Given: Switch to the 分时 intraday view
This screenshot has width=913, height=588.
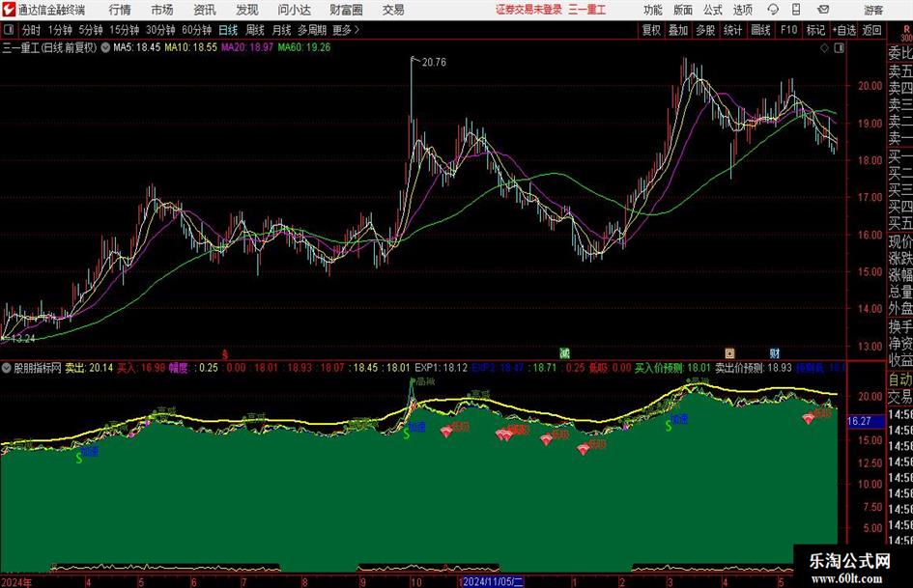Looking at the screenshot, I should click(x=32, y=30).
